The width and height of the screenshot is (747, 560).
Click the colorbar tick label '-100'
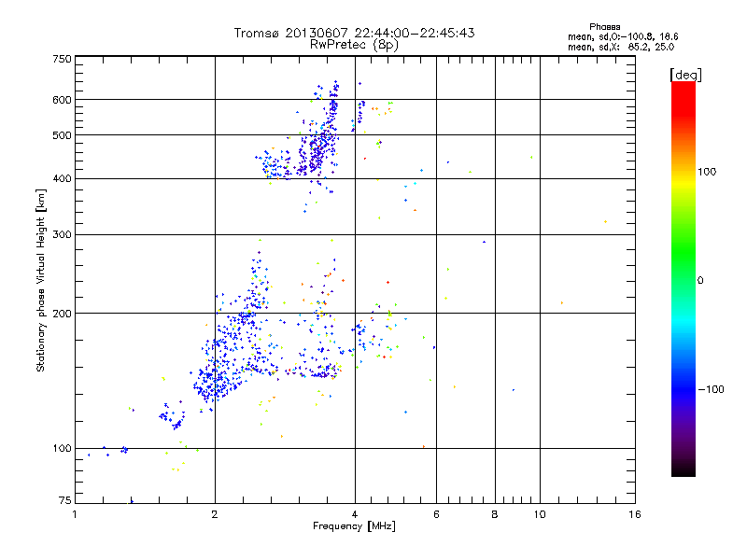coord(711,389)
